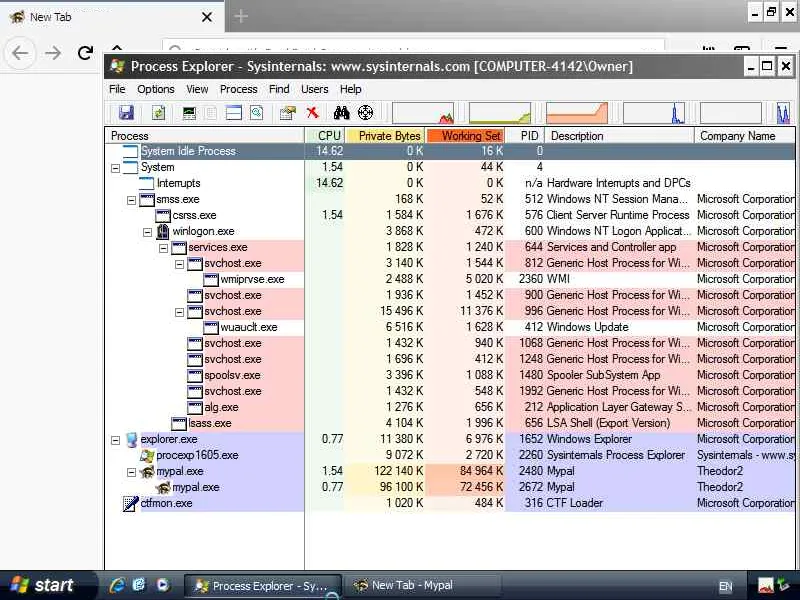This screenshot has width=800, height=600.
Task: Click the Start button
Action: [x=47, y=585]
